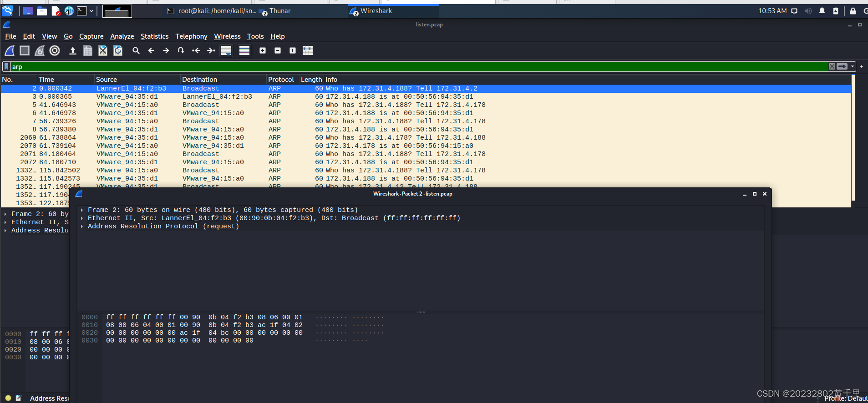Open the Telephony menu

click(x=191, y=36)
